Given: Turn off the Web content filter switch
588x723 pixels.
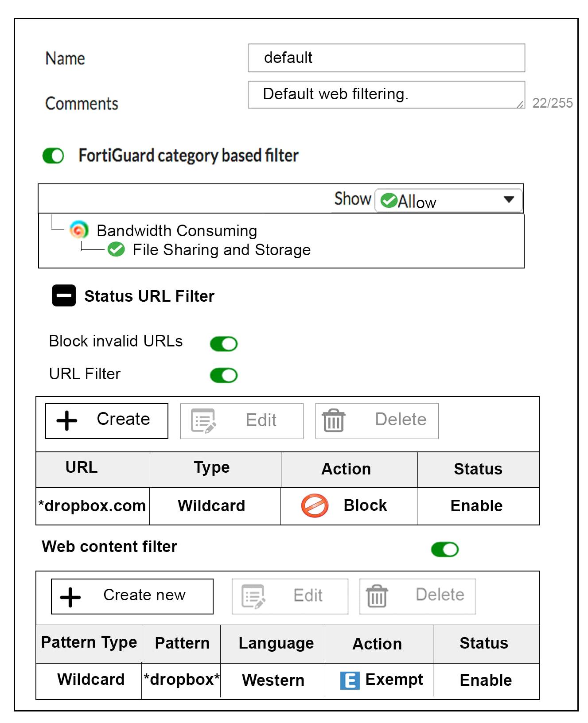Looking at the screenshot, I should 444,549.
